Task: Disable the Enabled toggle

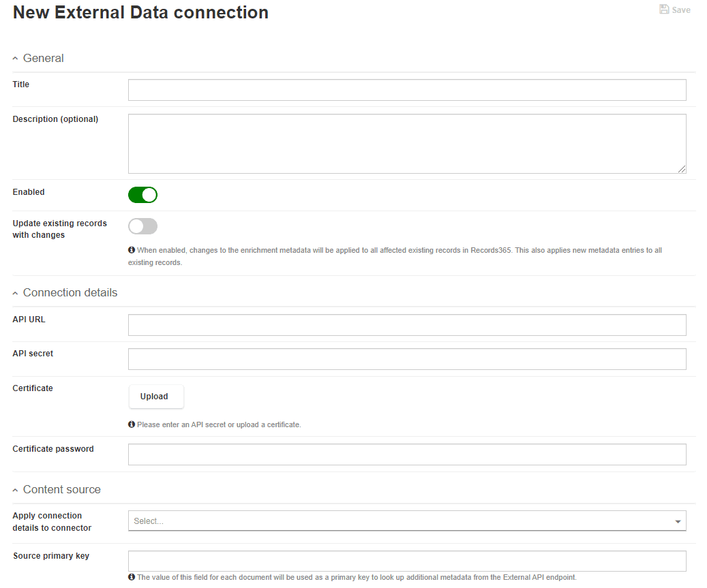Action: (142, 195)
